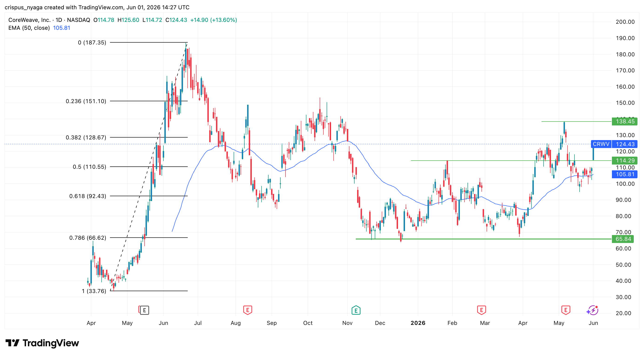Click the 100.00 price axis tick
This screenshot has height=357, width=644.
point(625,184)
